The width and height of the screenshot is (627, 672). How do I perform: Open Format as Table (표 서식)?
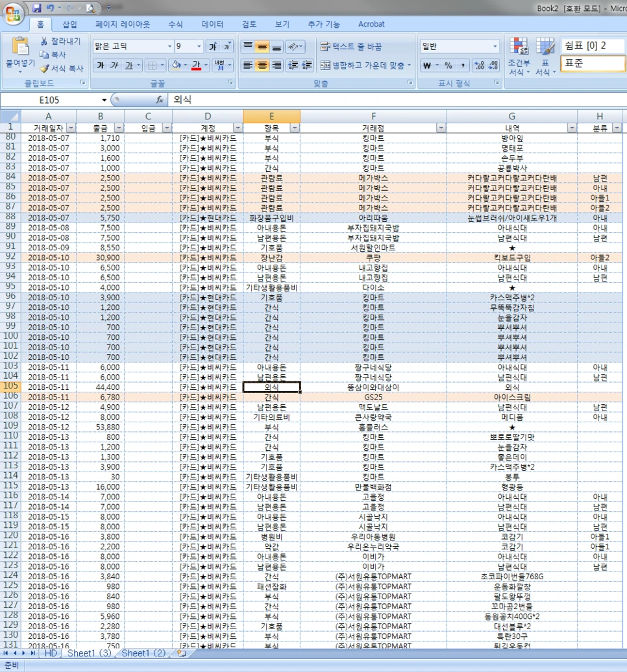pyautogui.click(x=545, y=56)
